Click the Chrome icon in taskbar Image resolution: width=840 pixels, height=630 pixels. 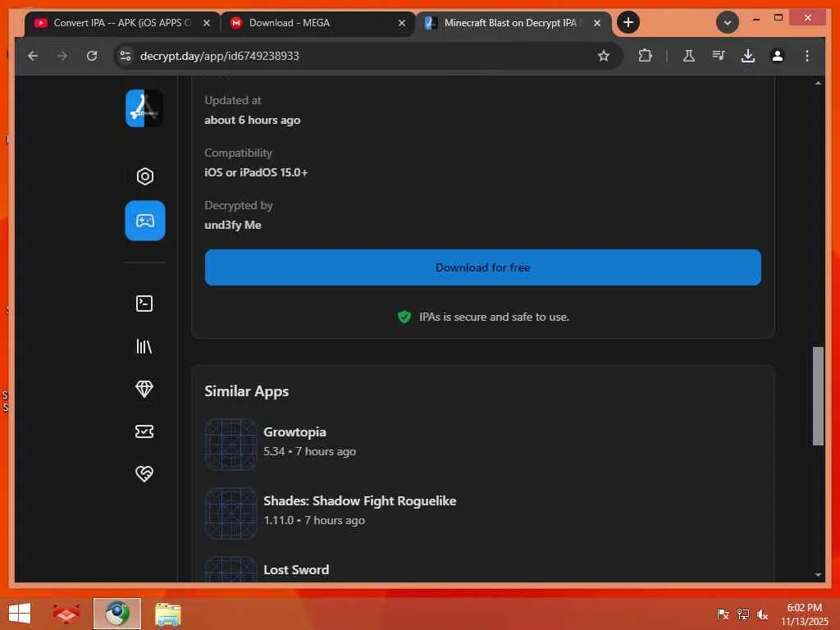pyautogui.click(x=116, y=614)
